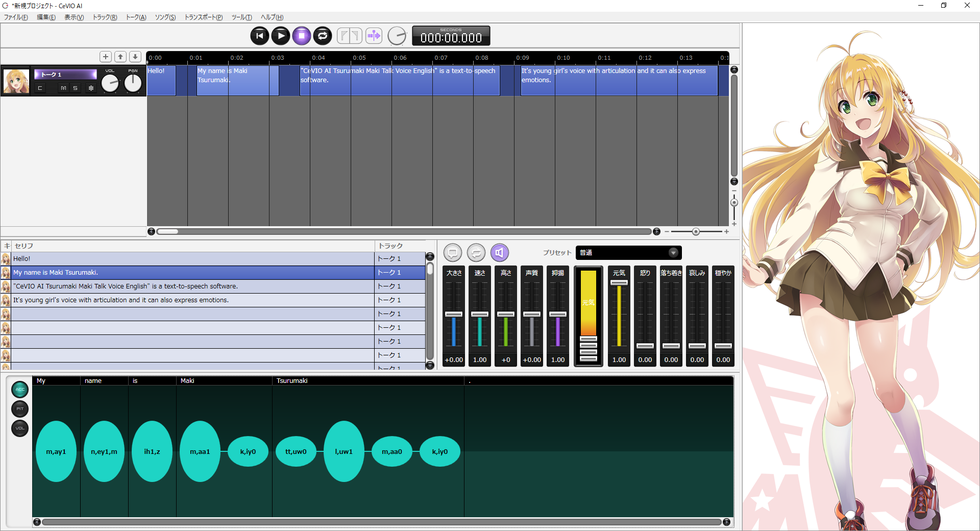Switch to PIT pitch editing mode
The width and height of the screenshot is (980, 531).
tap(20, 409)
